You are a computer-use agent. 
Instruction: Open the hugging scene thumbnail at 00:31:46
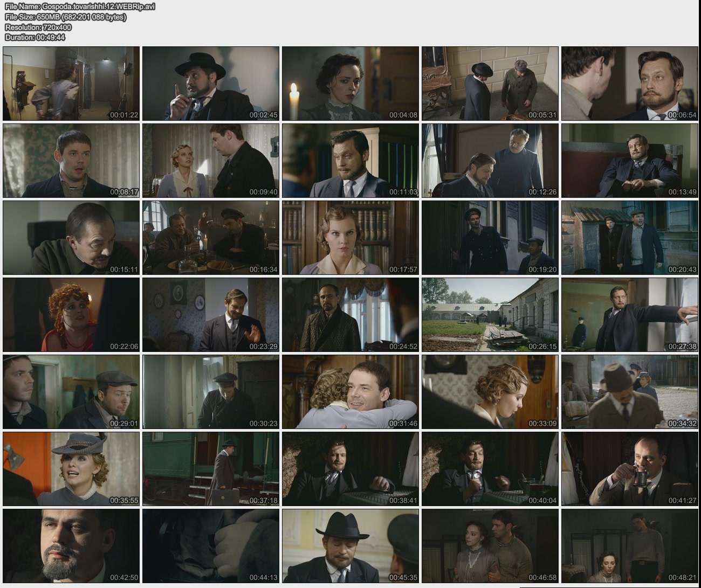(350, 392)
